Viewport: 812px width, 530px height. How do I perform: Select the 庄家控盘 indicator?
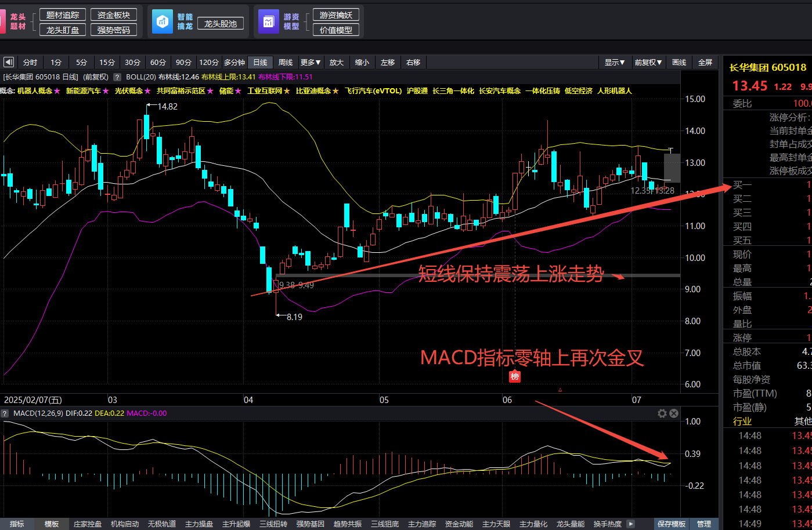(x=88, y=524)
